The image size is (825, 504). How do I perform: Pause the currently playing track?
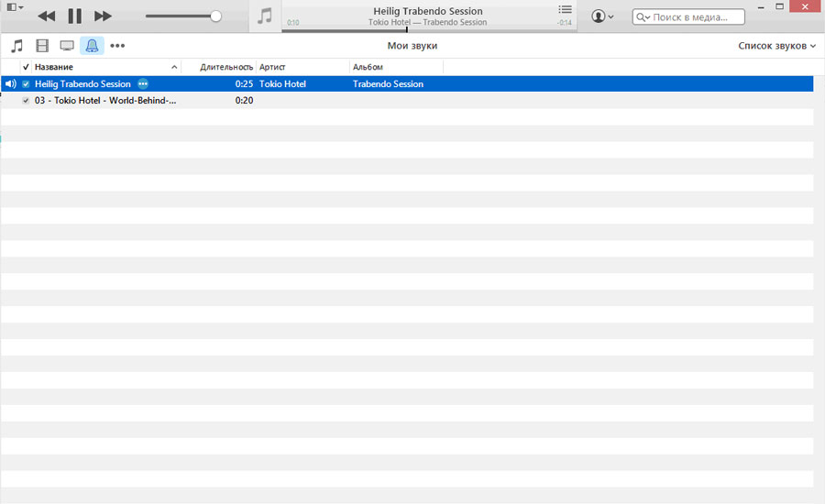click(74, 16)
